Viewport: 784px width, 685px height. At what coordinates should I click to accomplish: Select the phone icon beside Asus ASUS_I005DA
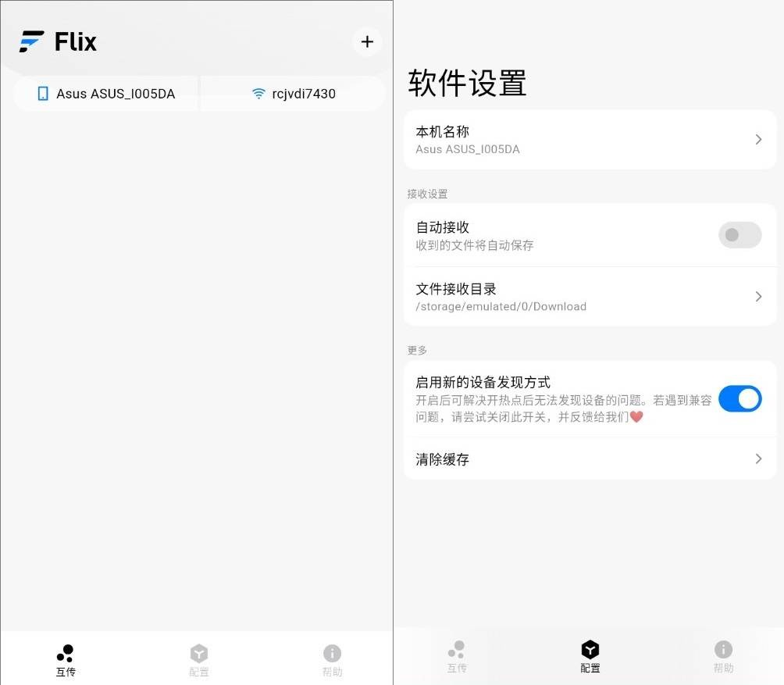pos(43,94)
